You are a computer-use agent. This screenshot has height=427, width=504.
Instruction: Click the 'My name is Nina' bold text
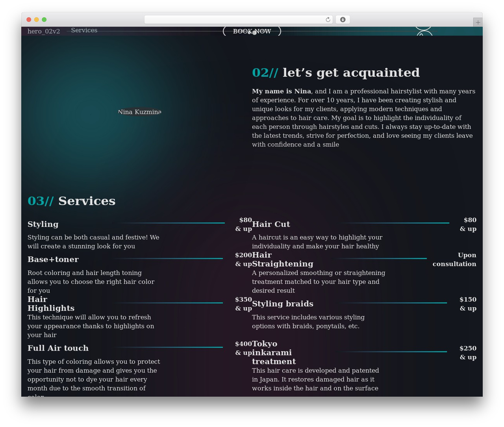tap(282, 91)
